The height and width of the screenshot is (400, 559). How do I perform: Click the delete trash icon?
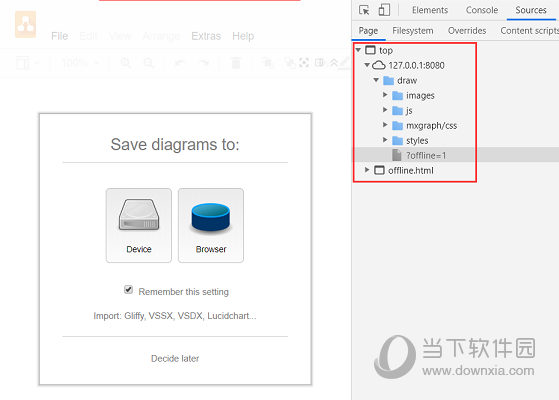pyautogui.click(x=236, y=63)
